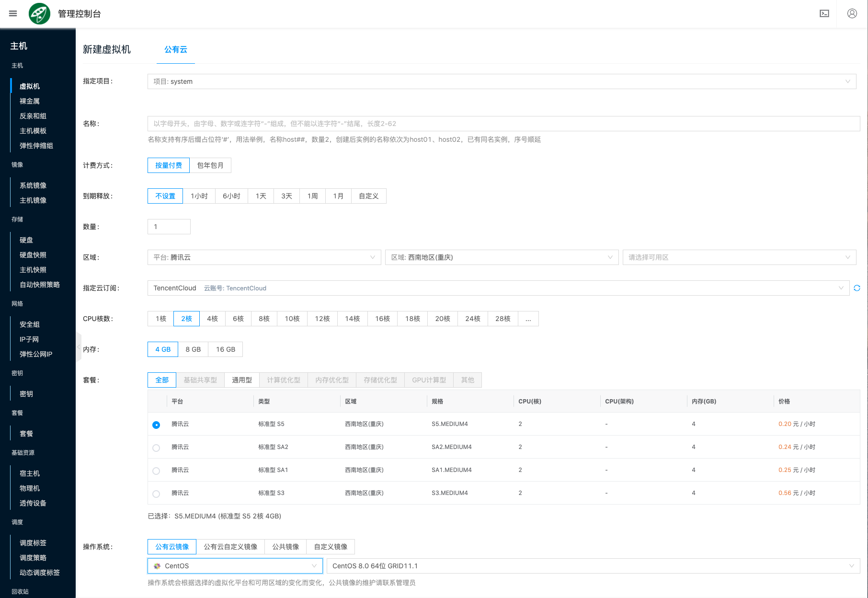Open the user account profile icon
Screen dimensions: 868x598
[x=852, y=13]
